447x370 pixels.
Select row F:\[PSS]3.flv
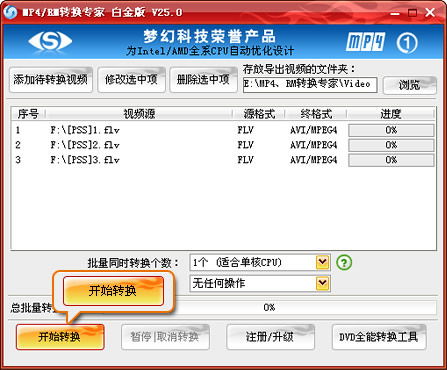coord(223,160)
